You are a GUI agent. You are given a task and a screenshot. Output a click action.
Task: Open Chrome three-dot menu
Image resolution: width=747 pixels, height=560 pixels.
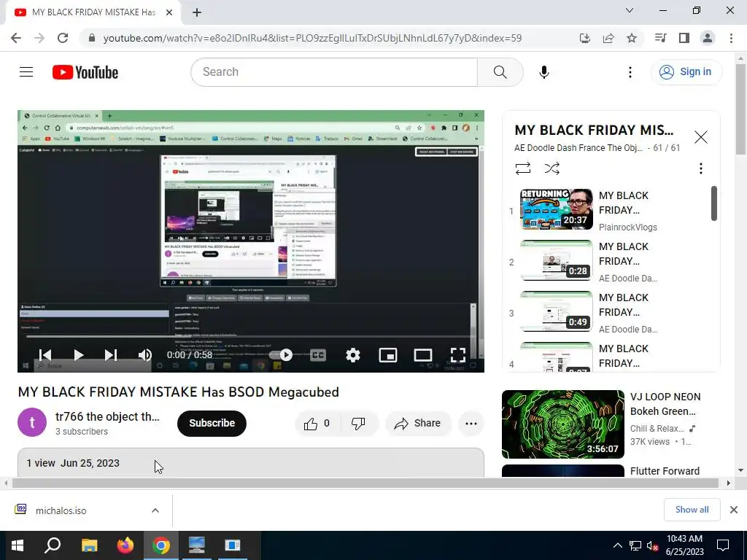click(731, 38)
